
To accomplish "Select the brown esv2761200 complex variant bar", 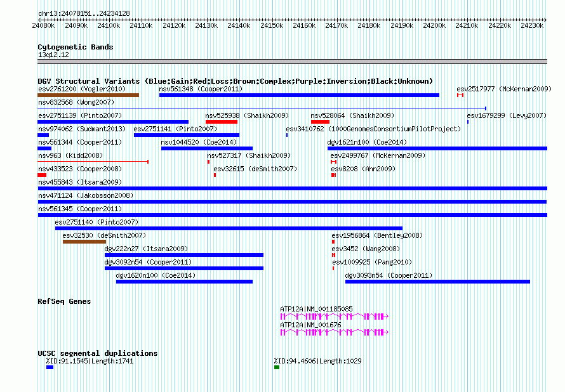I will [x=88, y=95].
